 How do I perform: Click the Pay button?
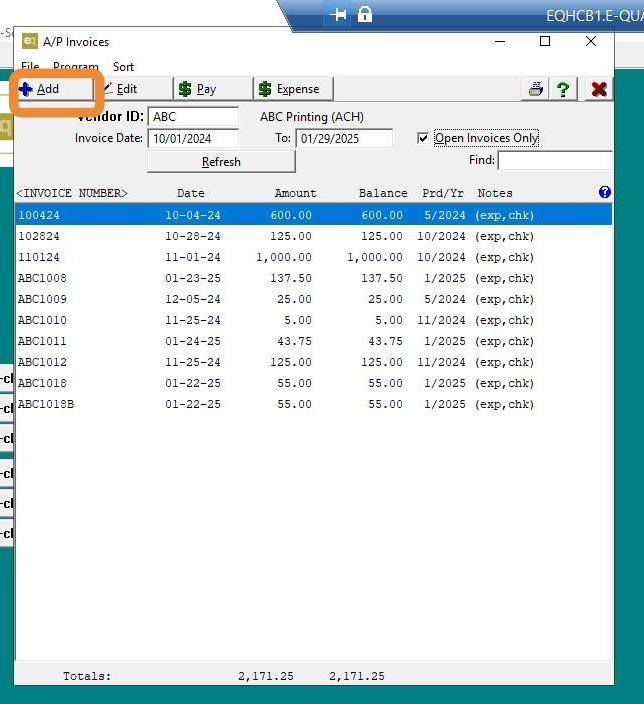214,89
